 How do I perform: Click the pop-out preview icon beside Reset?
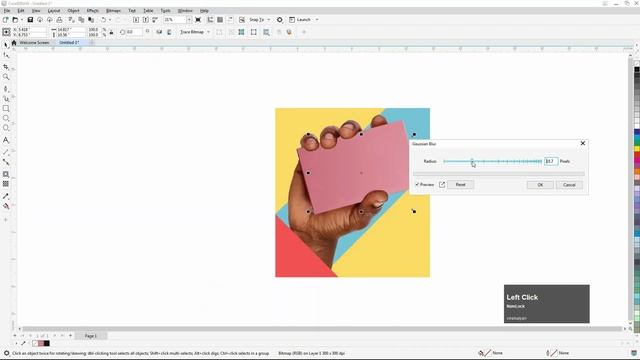(442, 184)
